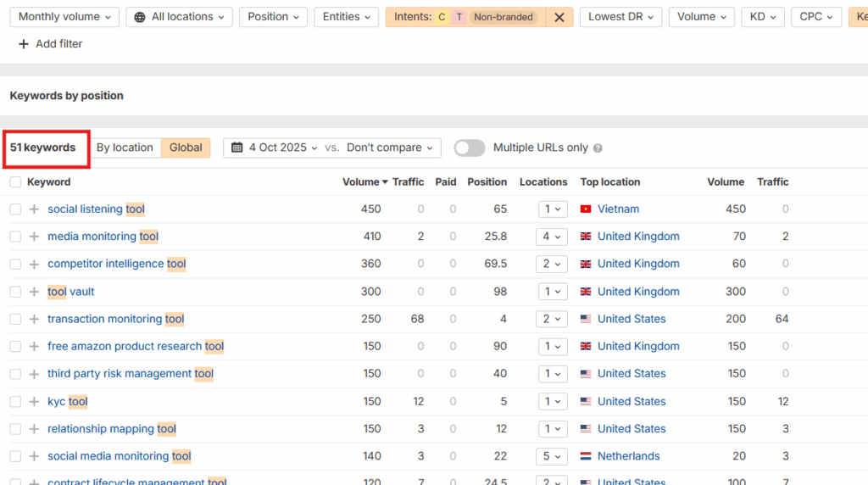This screenshot has height=485, width=868.
Task: Click the plus icon beside transaction monitoring tool
Action: [x=34, y=320]
